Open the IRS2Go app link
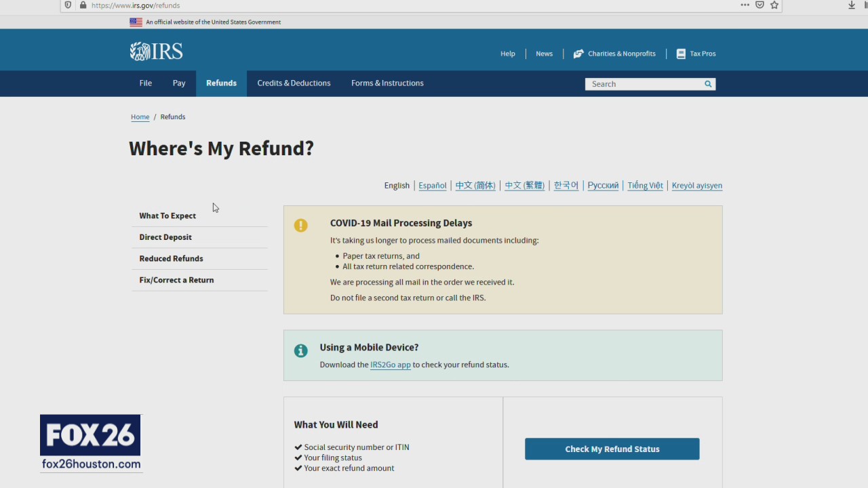This screenshot has height=488, width=868. 390,365
